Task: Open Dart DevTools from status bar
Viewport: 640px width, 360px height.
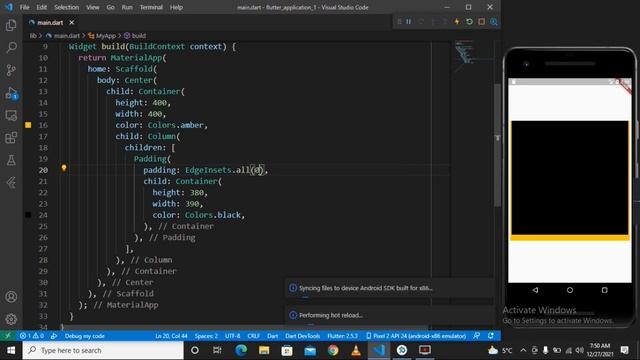Action: 302,336
